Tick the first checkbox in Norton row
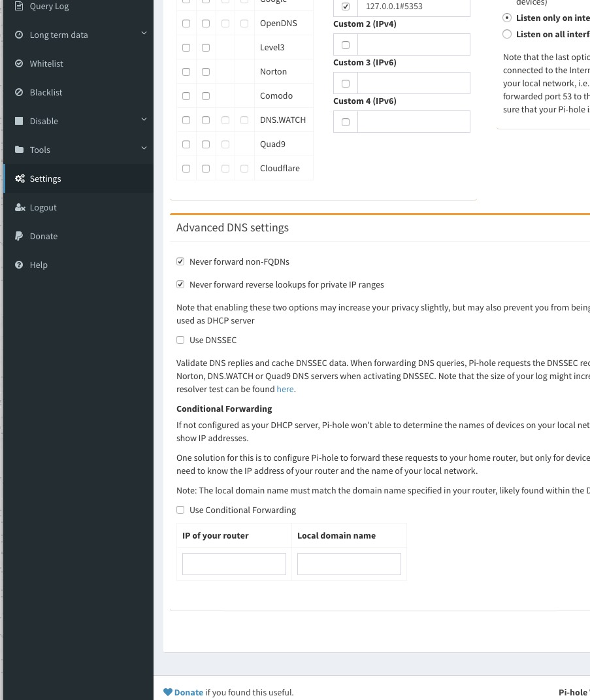590x700 pixels. (186, 71)
